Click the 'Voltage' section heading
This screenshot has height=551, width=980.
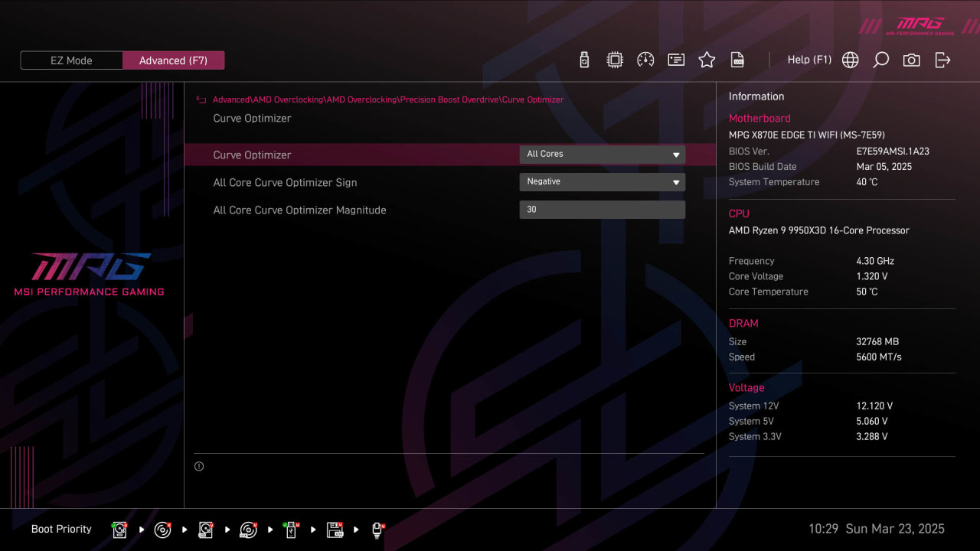[746, 388]
